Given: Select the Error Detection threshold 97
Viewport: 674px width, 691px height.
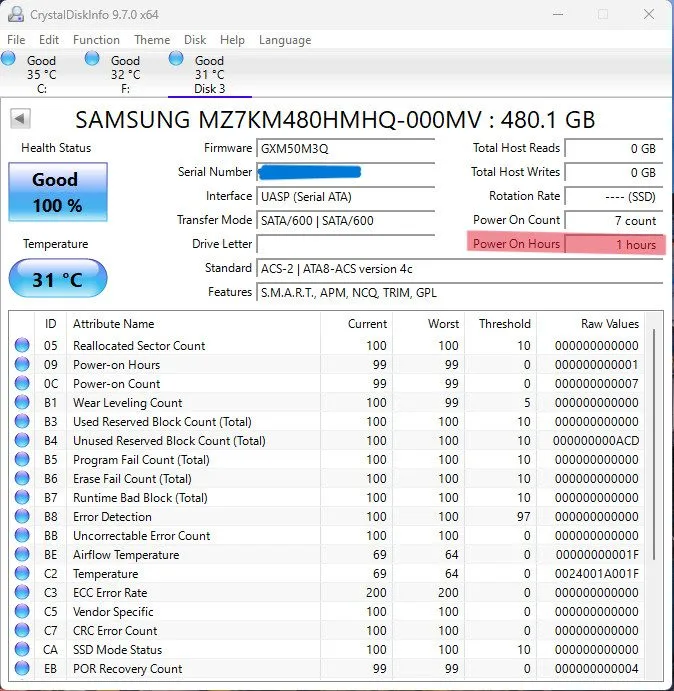Looking at the screenshot, I should coord(524,516).
